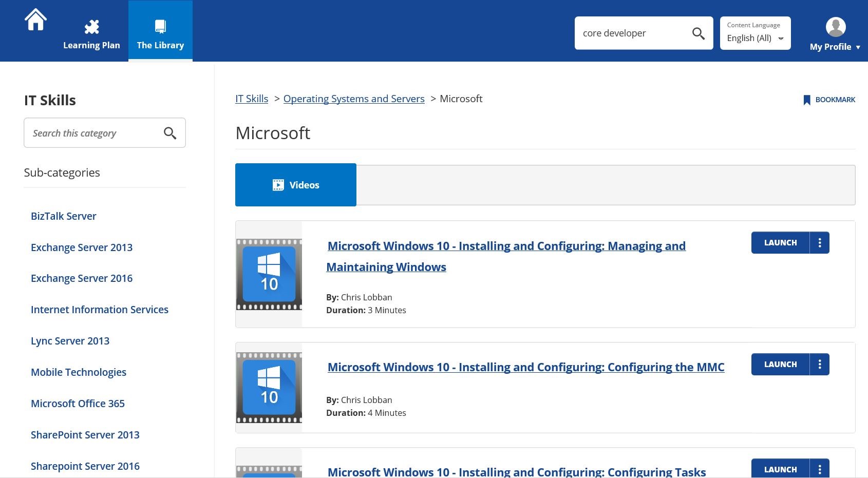868x478 pixels.
Task: Open more options for 'Configuring Tasks'
Action: [820, 468]
